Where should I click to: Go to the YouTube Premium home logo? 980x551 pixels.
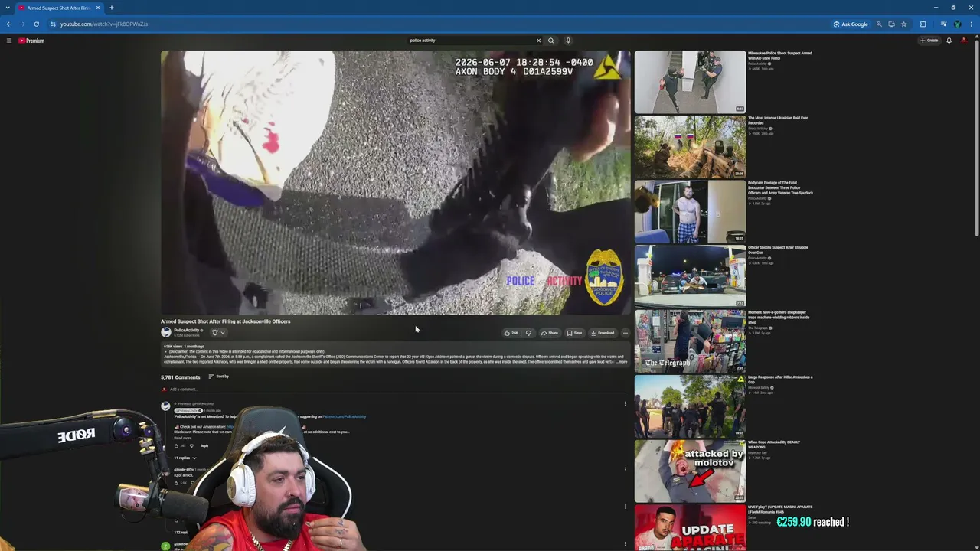[31, 41]
